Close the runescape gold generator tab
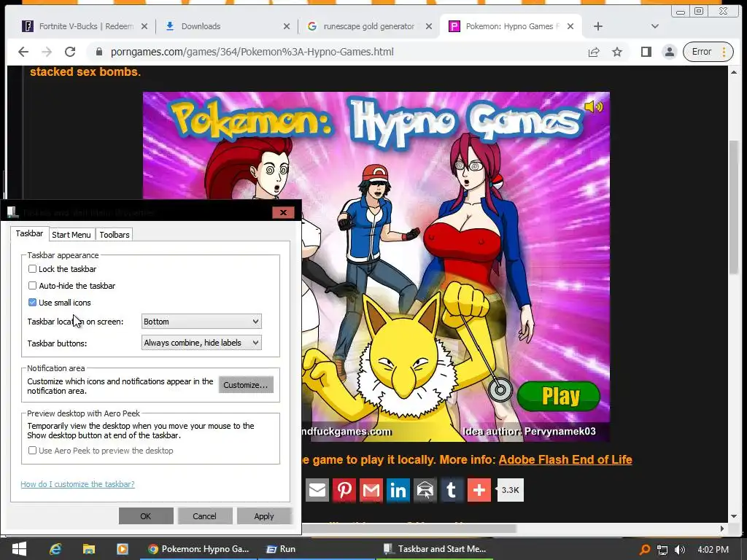The image size is (747, 560). (429, 26)
